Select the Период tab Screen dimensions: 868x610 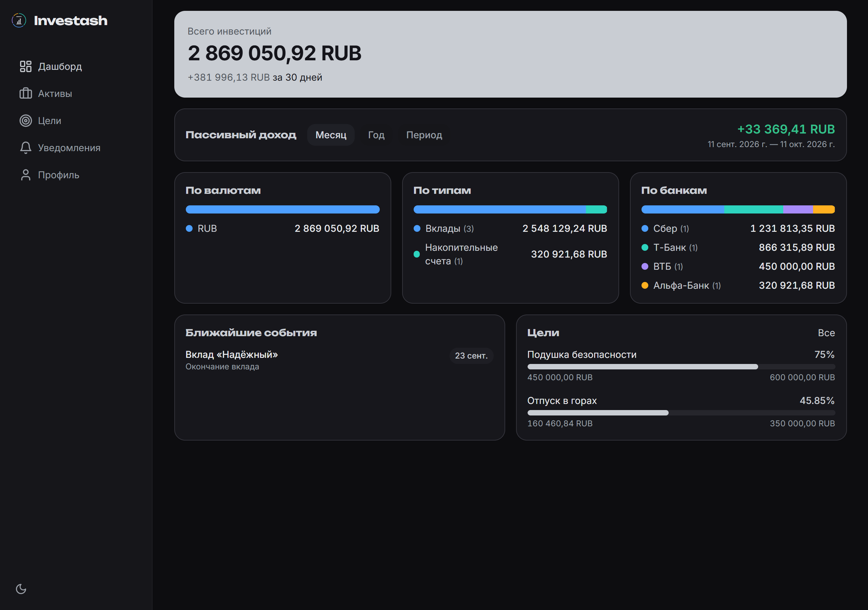coord(424,135)
